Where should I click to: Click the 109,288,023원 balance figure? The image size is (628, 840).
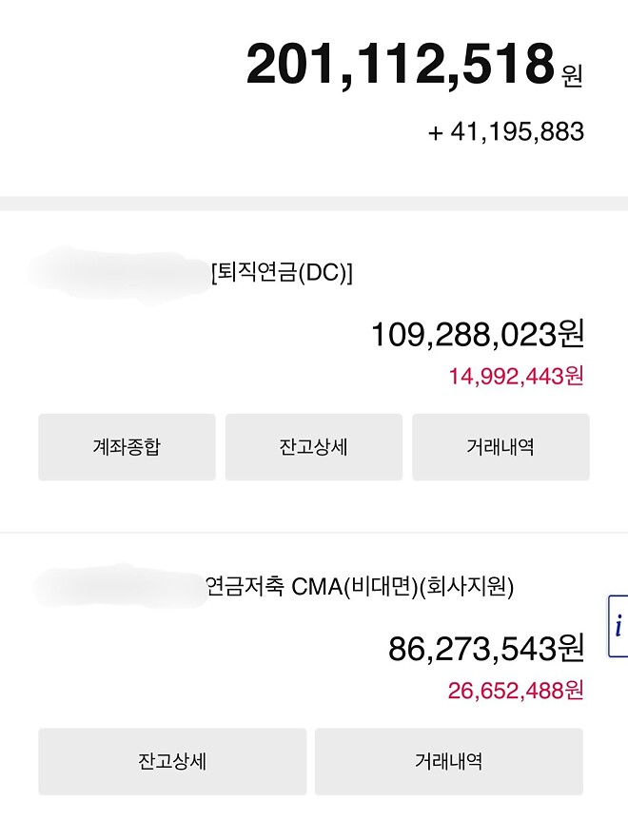pos(477,335)
